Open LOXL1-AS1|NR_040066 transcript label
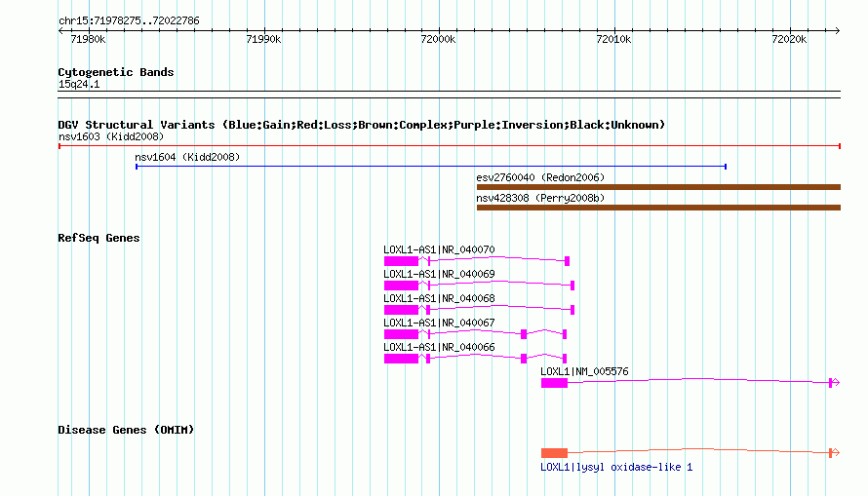 click(439, 347)
